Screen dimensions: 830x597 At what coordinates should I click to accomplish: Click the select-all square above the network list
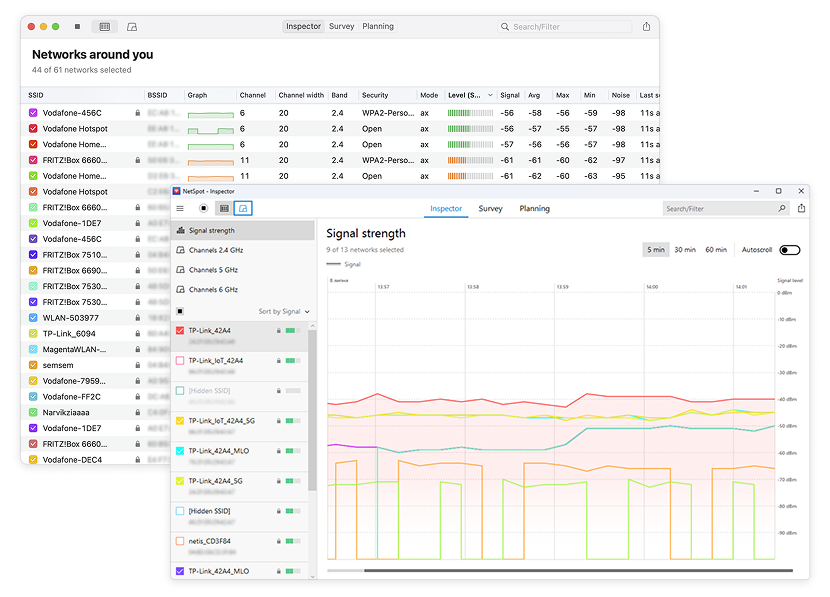(x=180, y=311)
